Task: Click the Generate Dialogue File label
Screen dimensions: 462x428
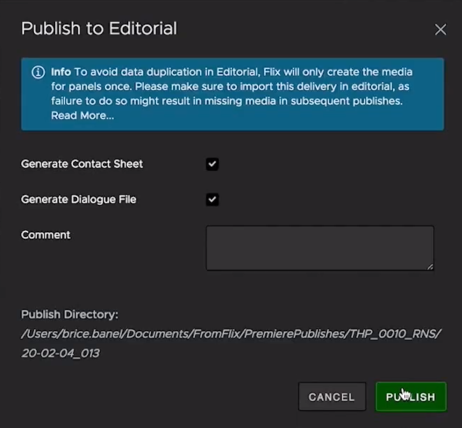Action: click(79, 200)
